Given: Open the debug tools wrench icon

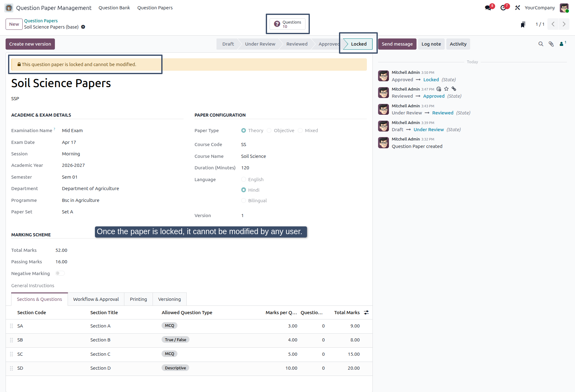Looking at the screenshot, I should tap(517, 8).
